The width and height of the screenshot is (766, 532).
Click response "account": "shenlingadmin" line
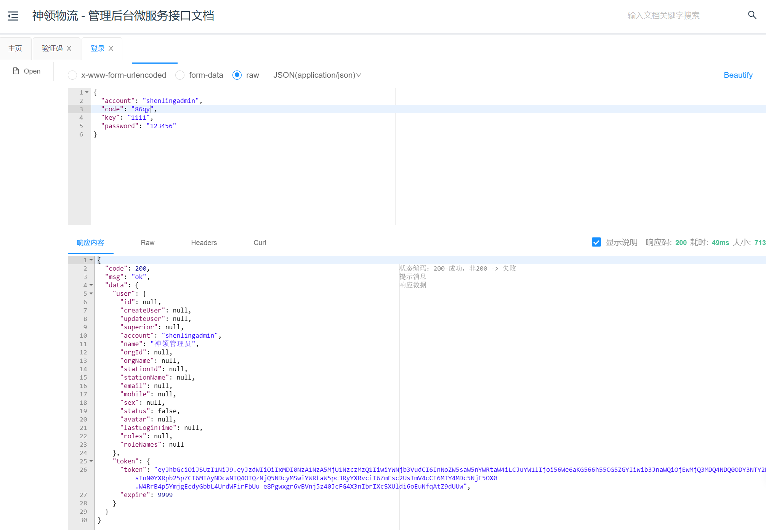pos(171,335)
